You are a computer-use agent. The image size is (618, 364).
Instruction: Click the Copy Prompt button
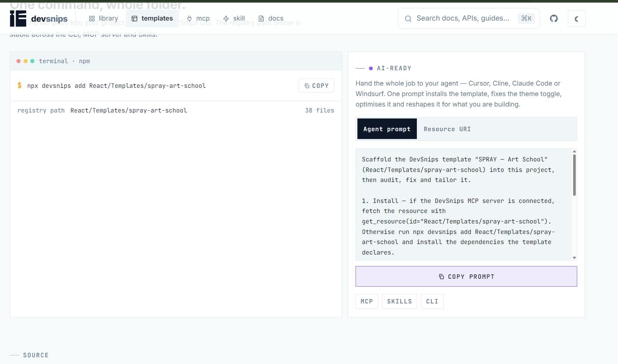[x=466, y=277]
